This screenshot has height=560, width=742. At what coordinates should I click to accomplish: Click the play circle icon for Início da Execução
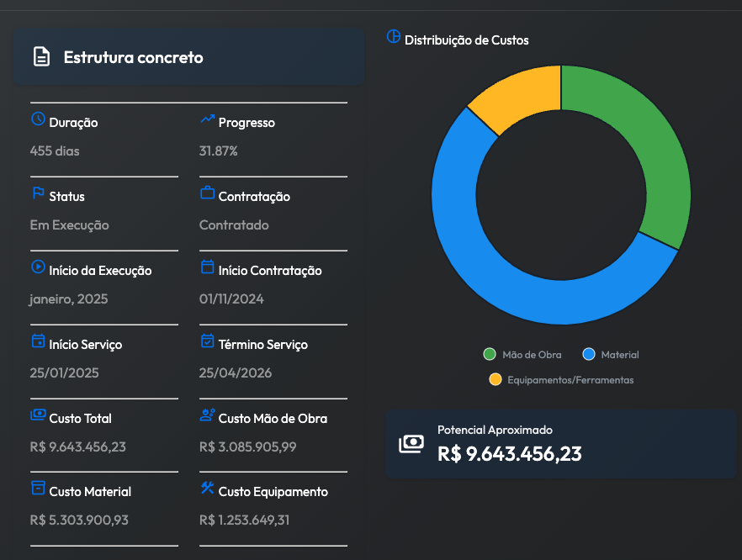coord(38,267)
